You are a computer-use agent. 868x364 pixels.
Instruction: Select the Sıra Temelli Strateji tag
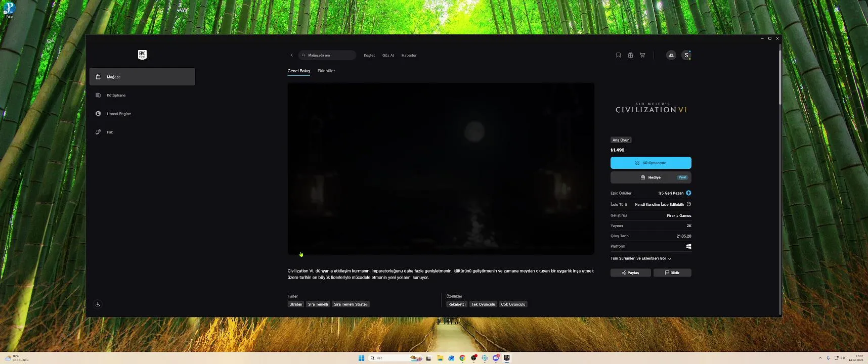351,304
